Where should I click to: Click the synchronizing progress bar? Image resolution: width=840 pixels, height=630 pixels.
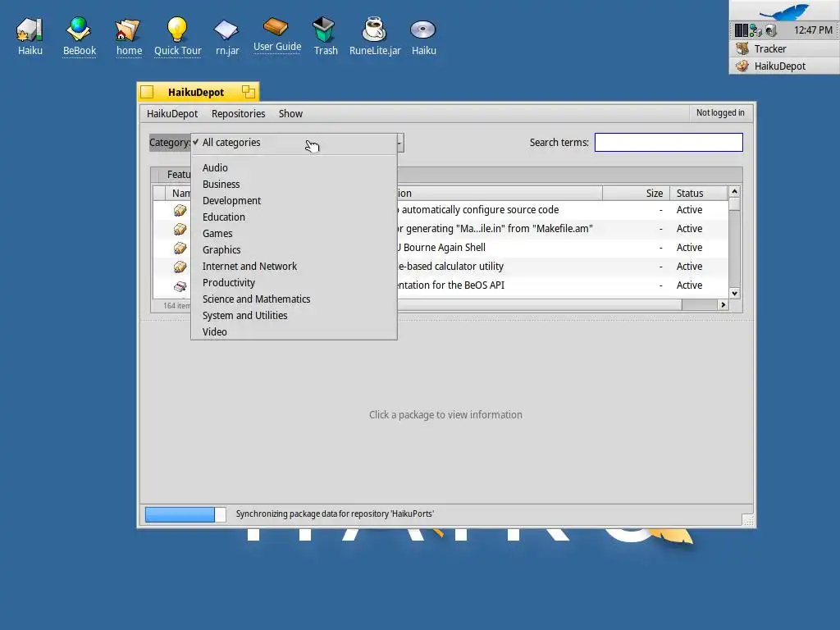[x=185, y=514]
